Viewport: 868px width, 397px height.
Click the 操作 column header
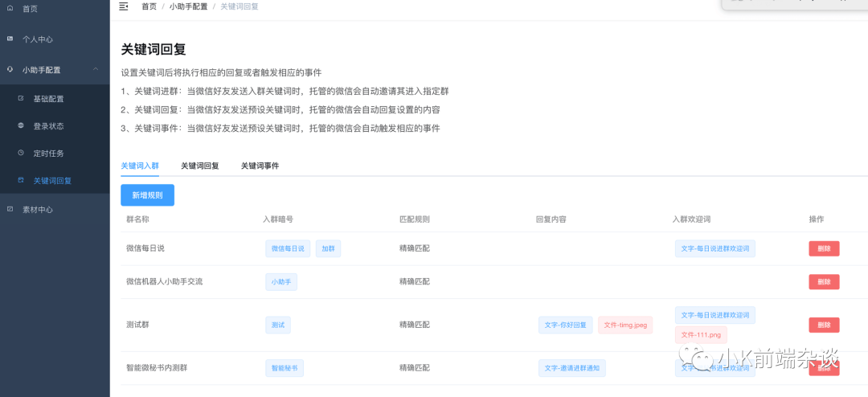click(817, 219)
